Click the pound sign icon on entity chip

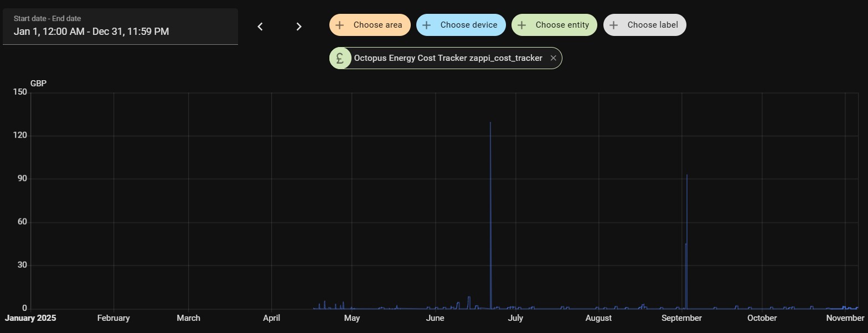[x=340, y=58]
